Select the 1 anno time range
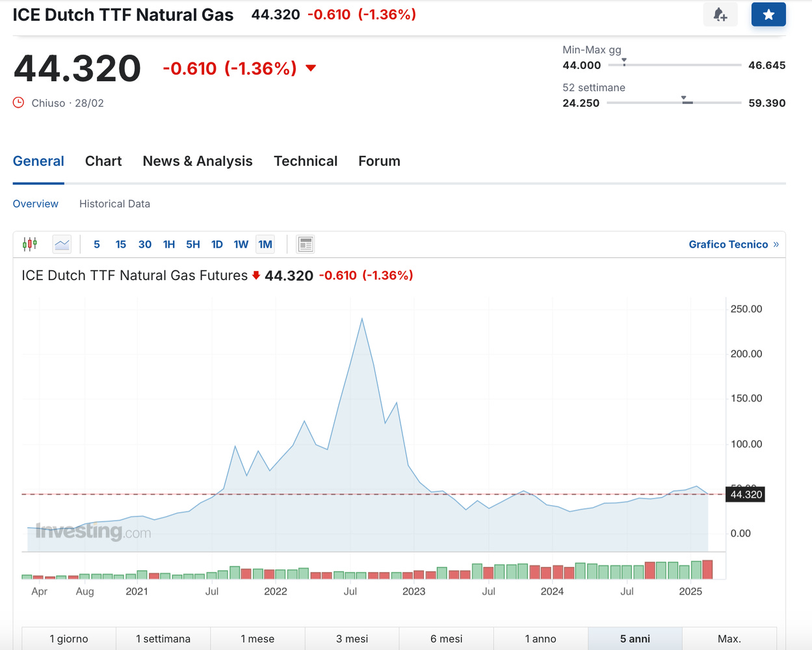The width and height of the screenshot is (812, 650). (x=541, y=639)
